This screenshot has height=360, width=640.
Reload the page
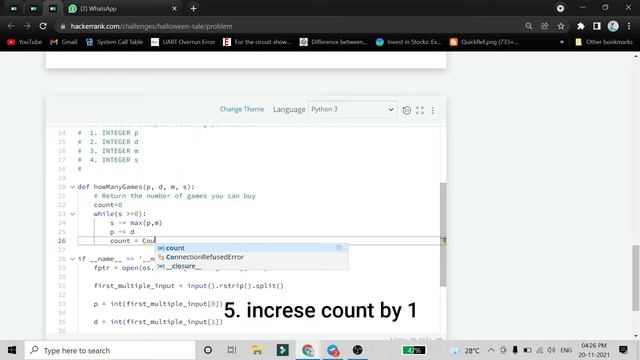point(43,26)
